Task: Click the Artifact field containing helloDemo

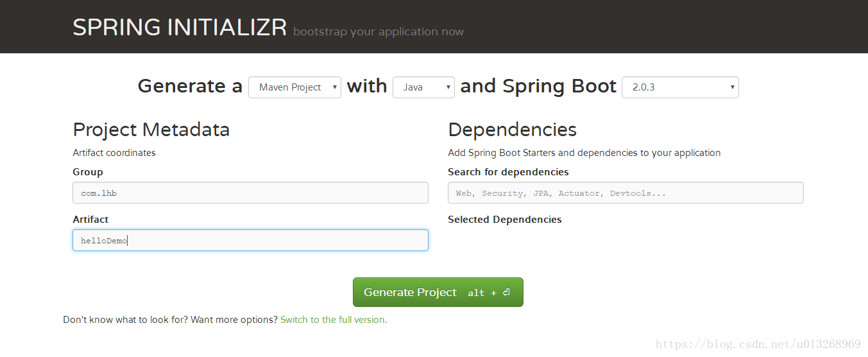Action: (x=250, y=240)
